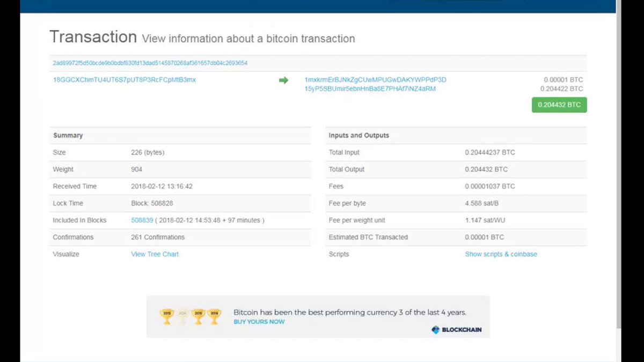Click the 261 Confirmations row
This screenshot has height=362, width=644.
coord(157,237)
